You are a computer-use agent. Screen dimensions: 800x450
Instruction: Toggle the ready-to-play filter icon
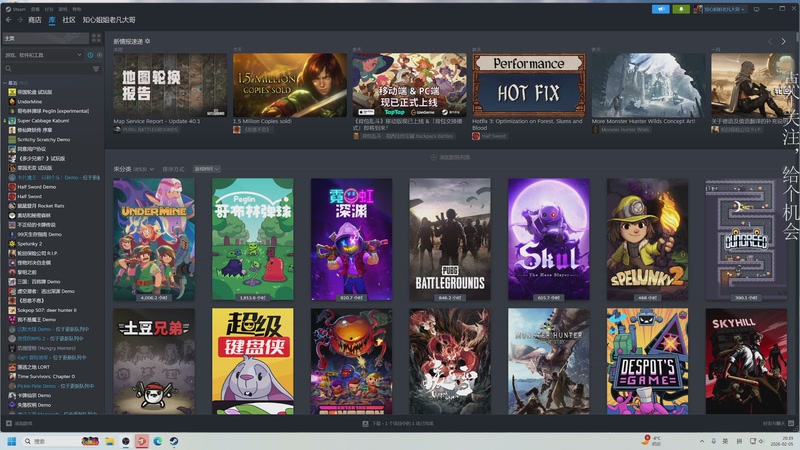(x=99, y=55)
